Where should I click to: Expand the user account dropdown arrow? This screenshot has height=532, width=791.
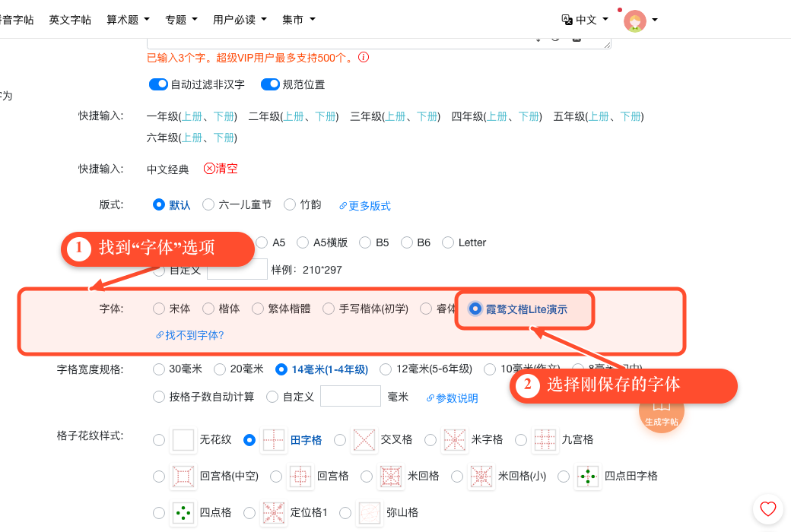point(655,21)
